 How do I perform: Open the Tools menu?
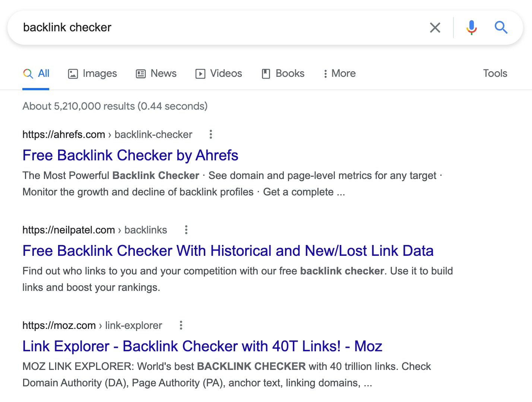[x=495, y=73]
